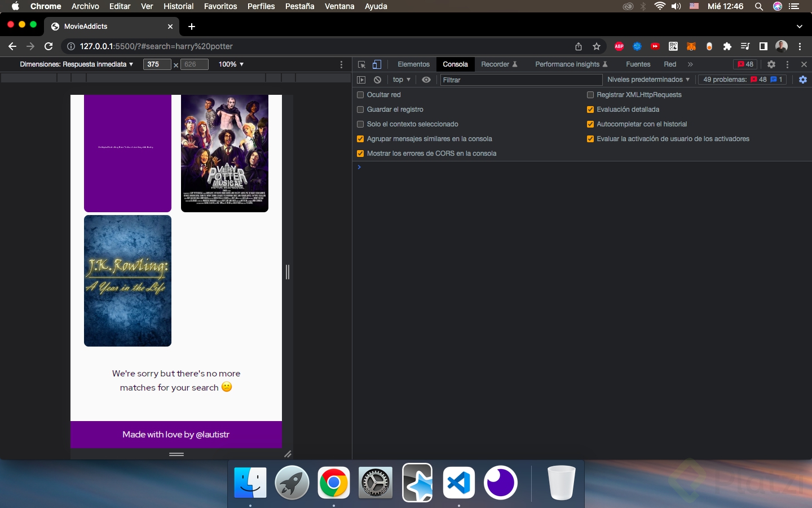The height and width of the screenshot is (508, 812).
Task: Click the Filtrar console filter field
Action: click(521, 80)
